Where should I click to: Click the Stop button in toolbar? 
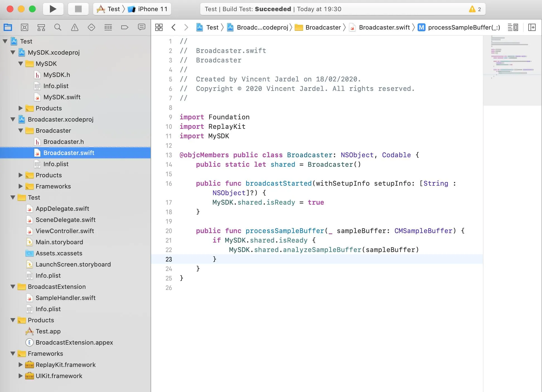click(x=78, y=9)
